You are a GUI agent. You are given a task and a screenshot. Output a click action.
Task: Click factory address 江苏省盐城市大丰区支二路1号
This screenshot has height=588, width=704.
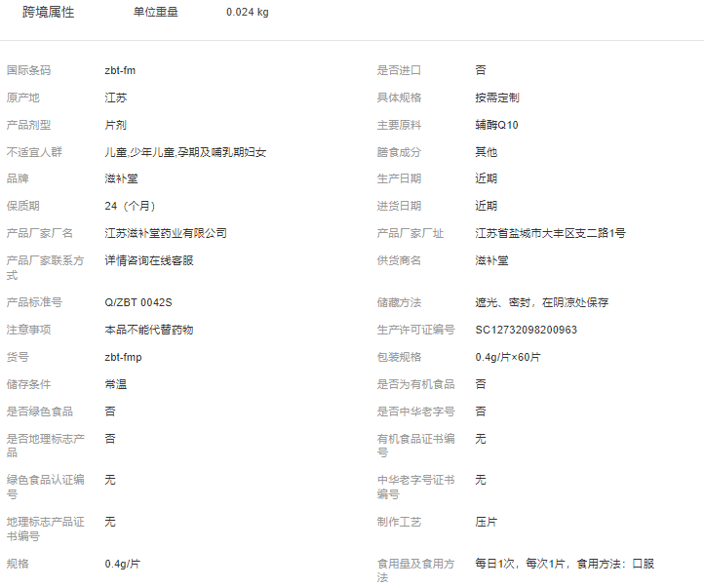click(551, 233)
